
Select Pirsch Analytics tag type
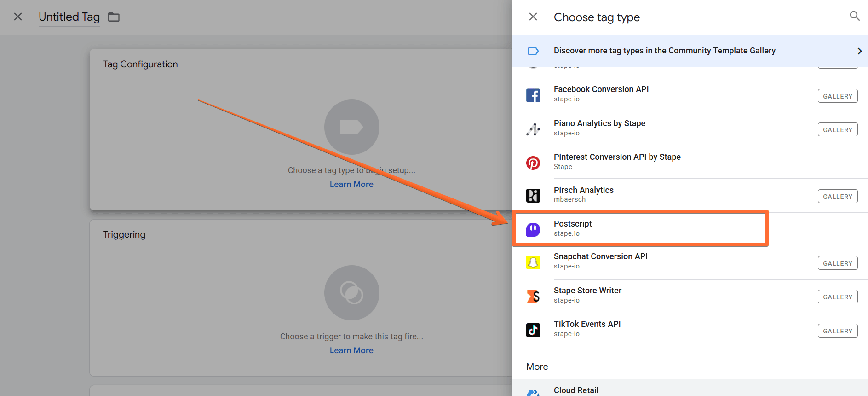(690, 195)
